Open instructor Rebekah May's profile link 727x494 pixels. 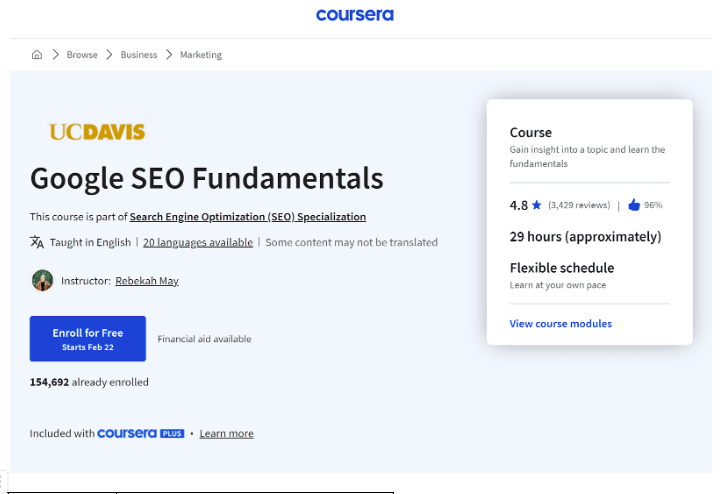pyautogui.click(x=147, y=281)
